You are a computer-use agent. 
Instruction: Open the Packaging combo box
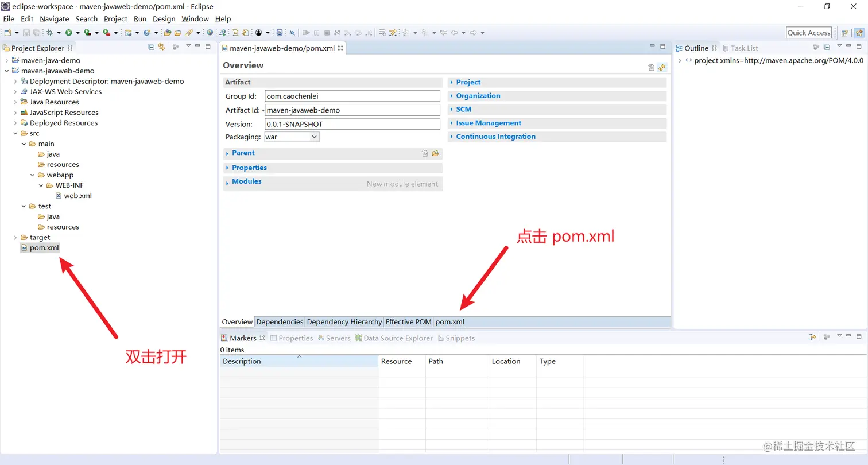291,137
